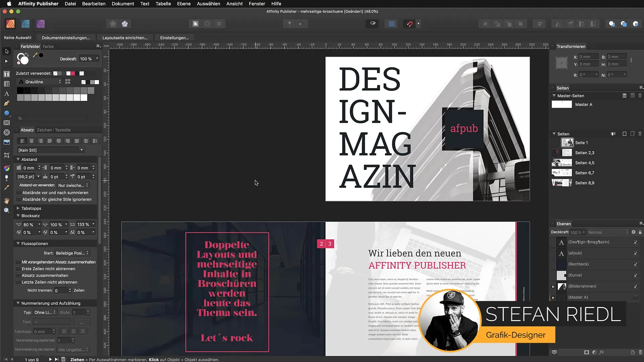Click the Ebenen panel gear icon
Viewport: 644px width, 362px height.
click(x=633, y=232)
